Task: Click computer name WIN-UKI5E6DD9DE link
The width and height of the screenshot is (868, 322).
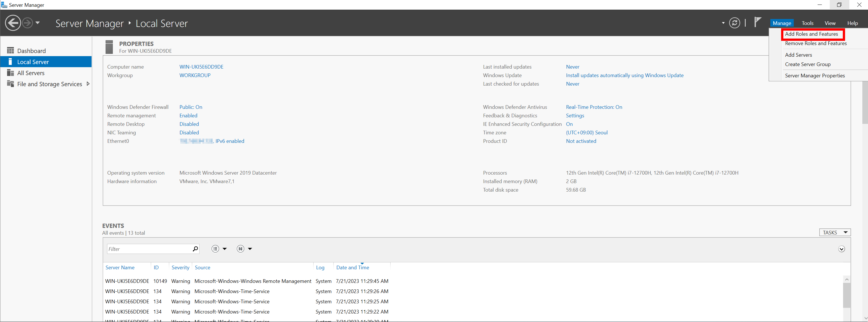Action: pos(201,67)
